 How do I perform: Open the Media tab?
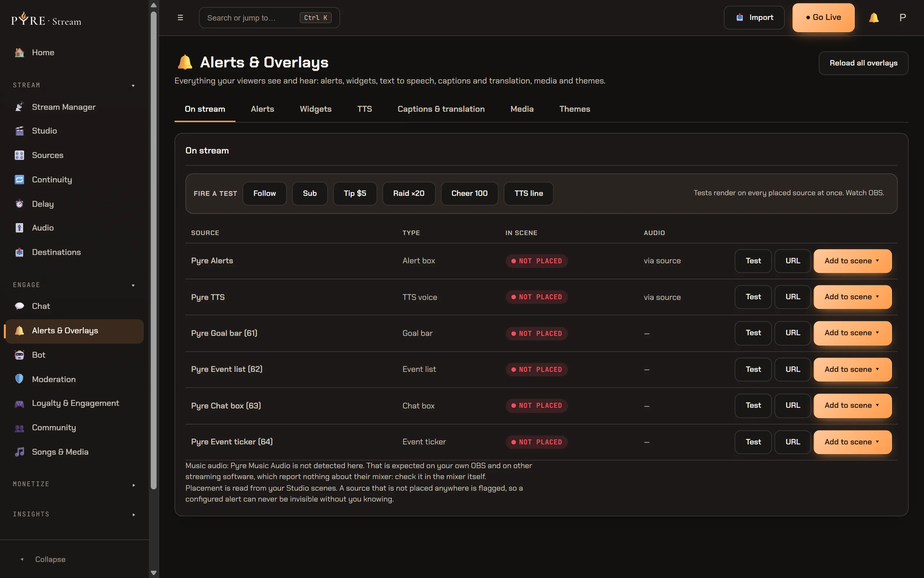point(522,109)
